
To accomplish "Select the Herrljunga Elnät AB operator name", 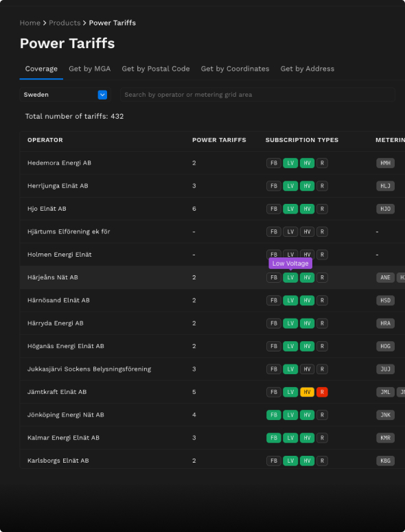I will pos(58,186).
